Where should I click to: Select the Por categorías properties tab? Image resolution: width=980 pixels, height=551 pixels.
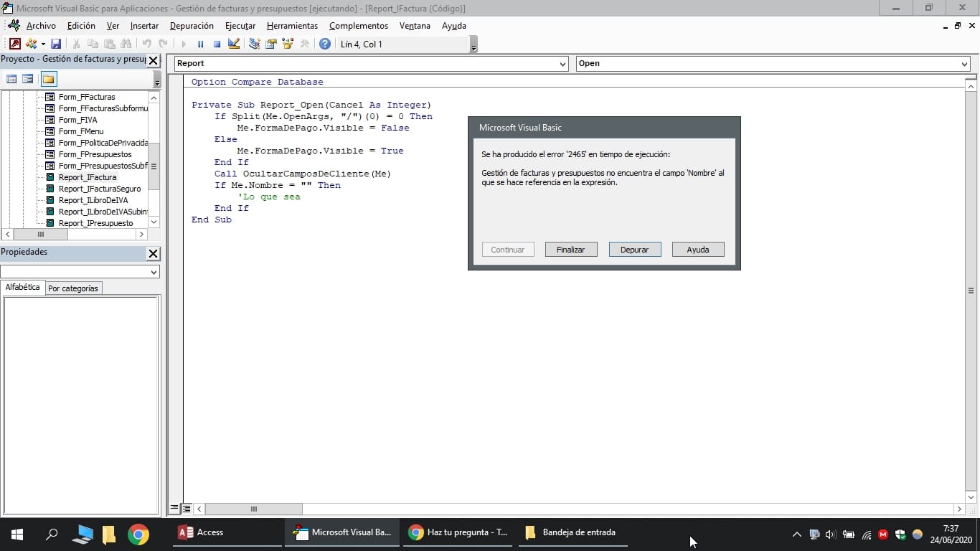pos(73,288)
